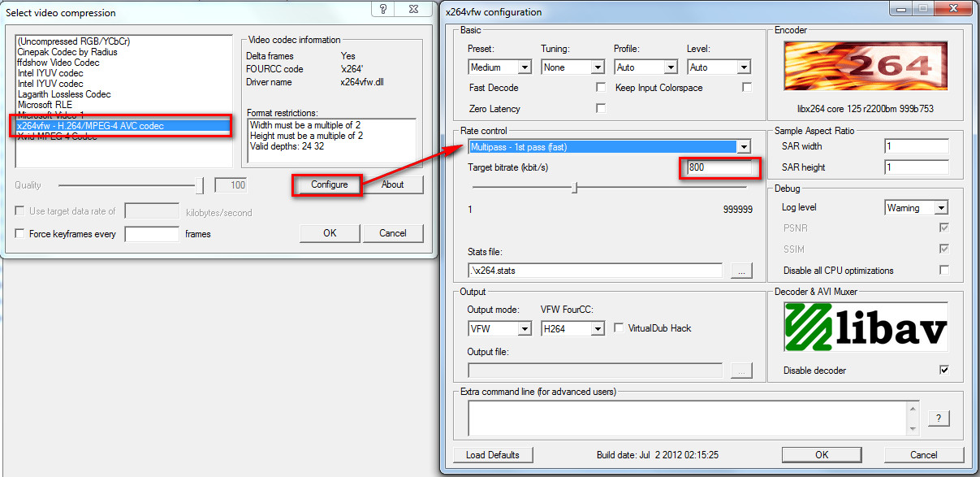Screen dimensions: 980x477
Task: Uncheck Disable decoder checkbox
Action: click(x=943, y=370)
